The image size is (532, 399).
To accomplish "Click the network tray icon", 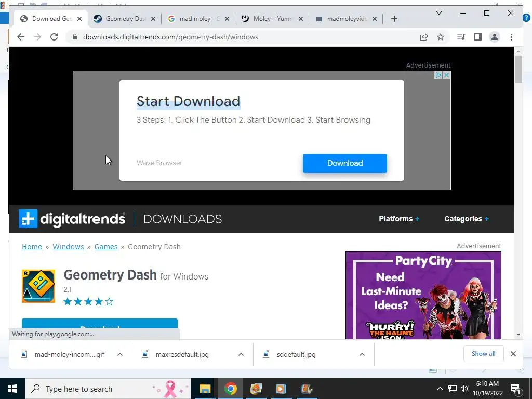I will [453, 389].
